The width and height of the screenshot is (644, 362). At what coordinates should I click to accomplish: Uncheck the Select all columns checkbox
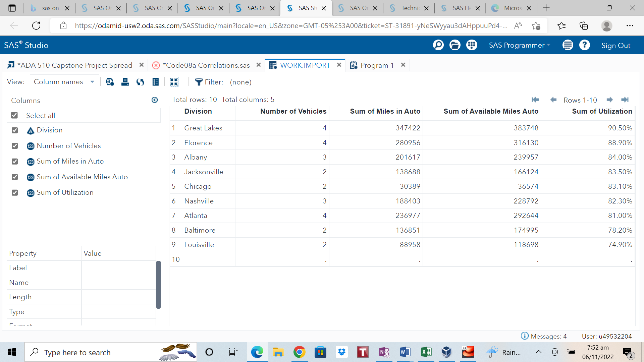[x=14, y=115]
